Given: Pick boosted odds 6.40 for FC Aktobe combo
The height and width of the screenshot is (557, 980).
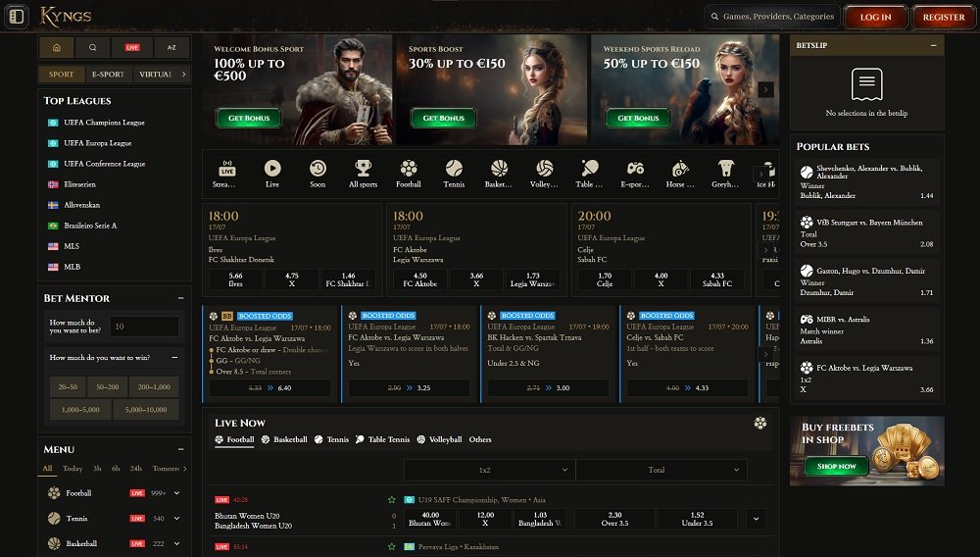Looking at the screenshot, I should 269,387.
